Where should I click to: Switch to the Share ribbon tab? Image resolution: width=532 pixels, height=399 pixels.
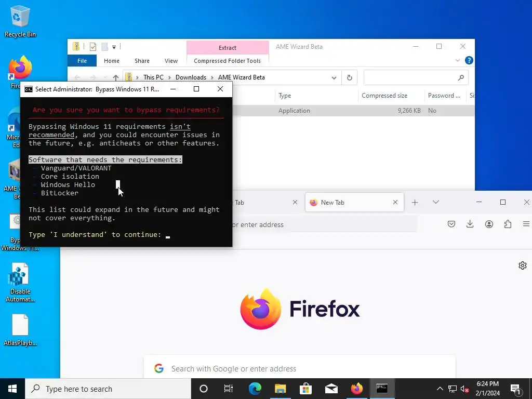(x=142, y=61)
